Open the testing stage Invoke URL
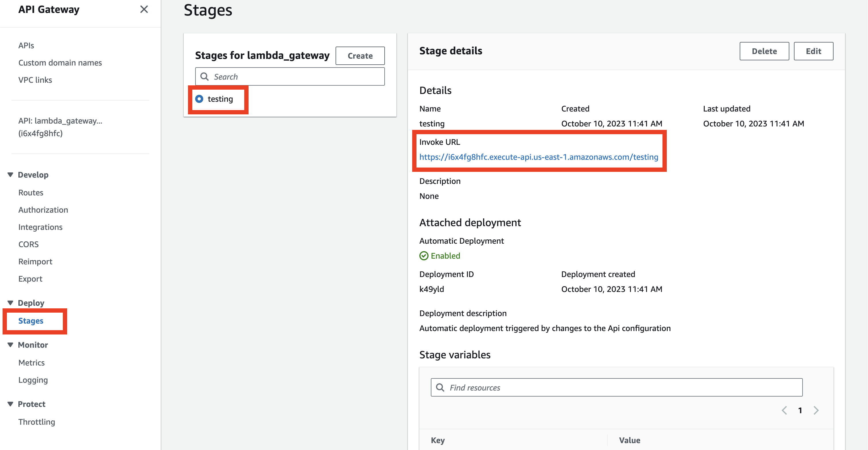This screenshot has width=868, height=450. (x=539, y=157)
